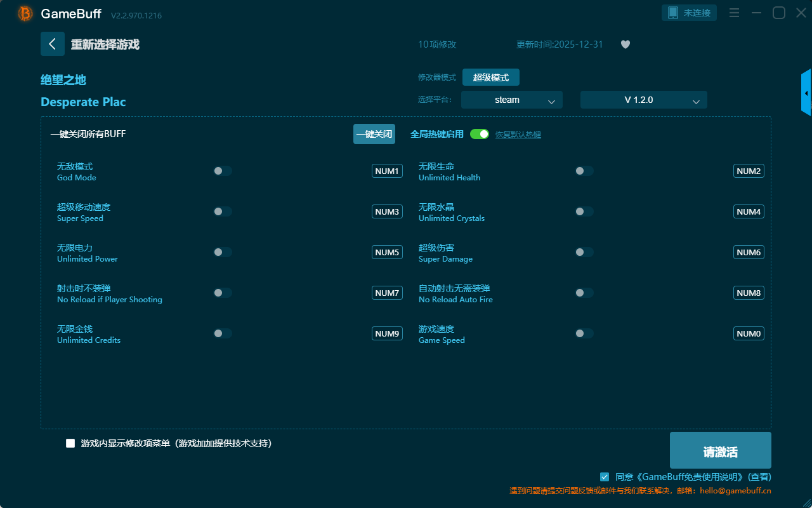Select the 超级模式 trainer mode tab
812x508 pixels.
pos(490,77)
